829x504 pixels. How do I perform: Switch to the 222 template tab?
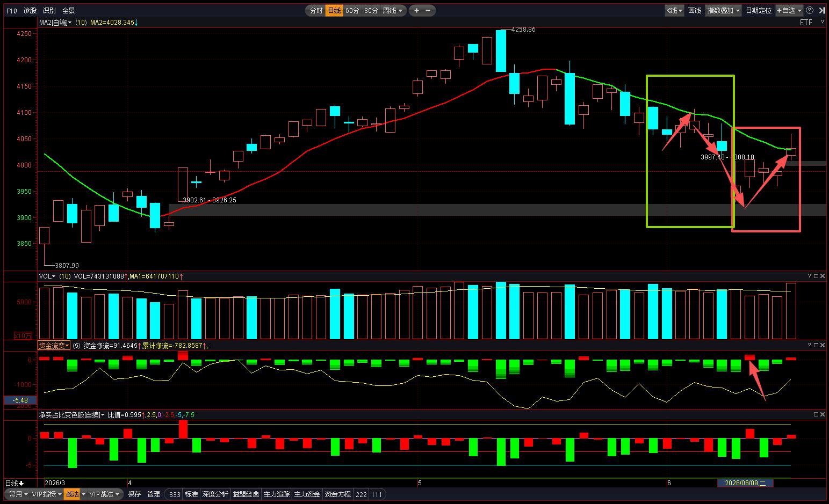pos(361,494)
